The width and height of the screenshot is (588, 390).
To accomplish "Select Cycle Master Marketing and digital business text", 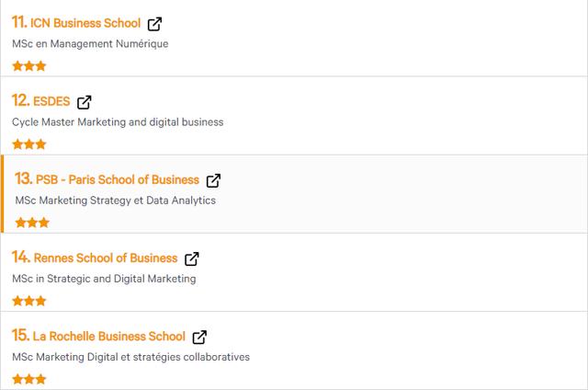I will 118,122.
